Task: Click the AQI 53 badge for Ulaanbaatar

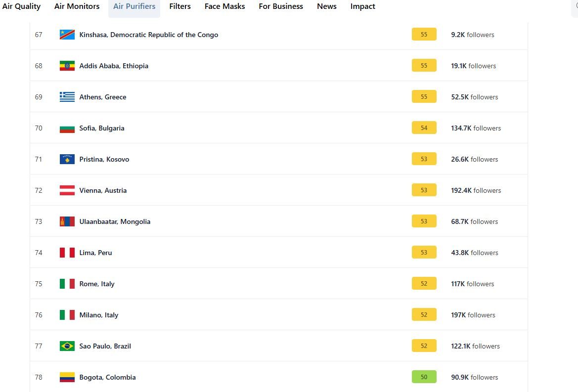Action: coord(424,221)
